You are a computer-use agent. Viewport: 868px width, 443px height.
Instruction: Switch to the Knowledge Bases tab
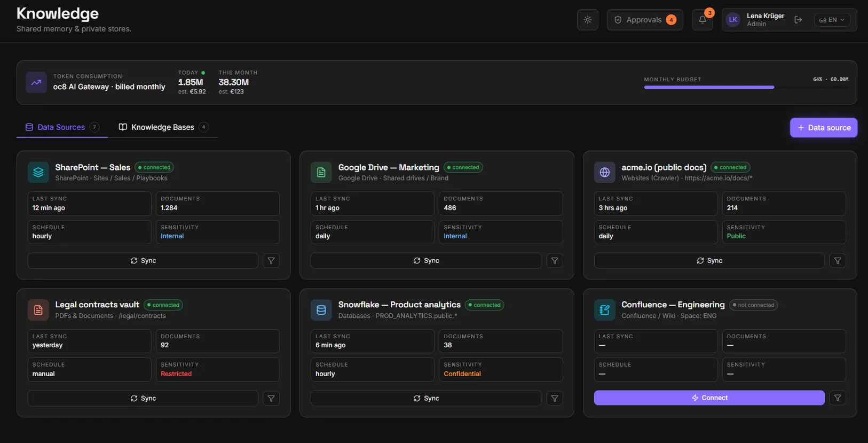coord(163,127)
